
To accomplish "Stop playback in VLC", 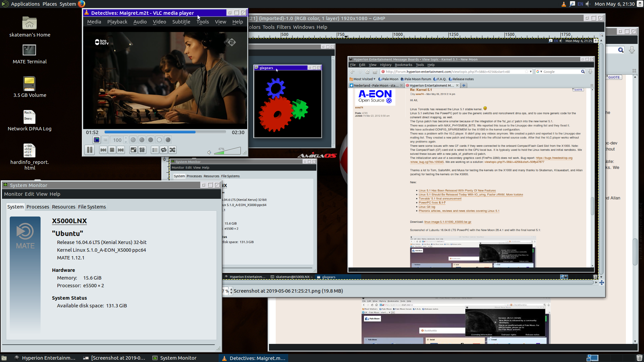I will [112, 150].
